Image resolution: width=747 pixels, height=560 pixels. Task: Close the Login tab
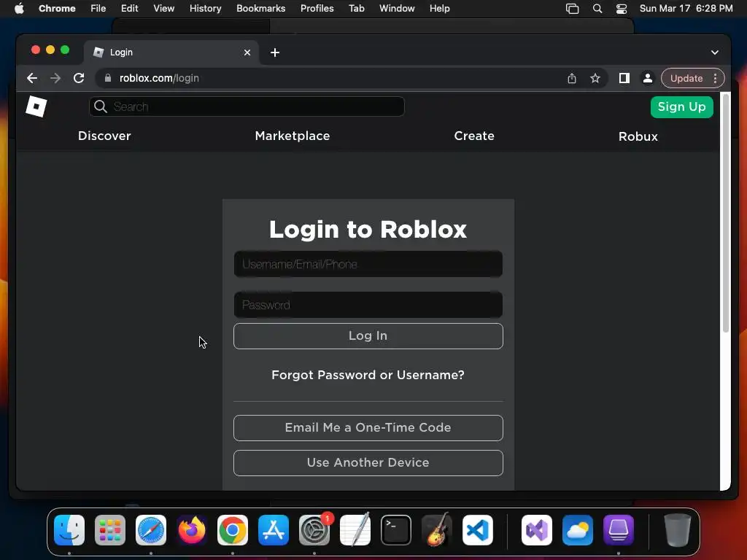[247, 52]
